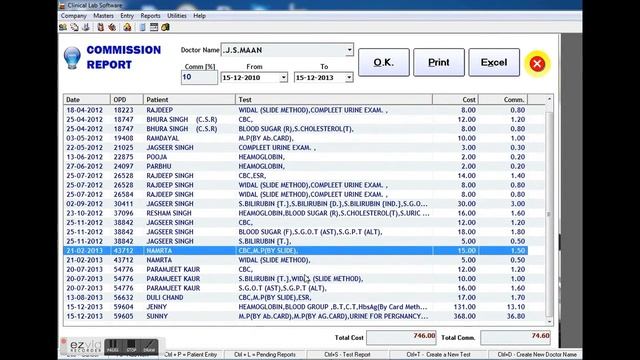Click status bar 'Ctrl + P = Patient Entry'

coord(191,355)
